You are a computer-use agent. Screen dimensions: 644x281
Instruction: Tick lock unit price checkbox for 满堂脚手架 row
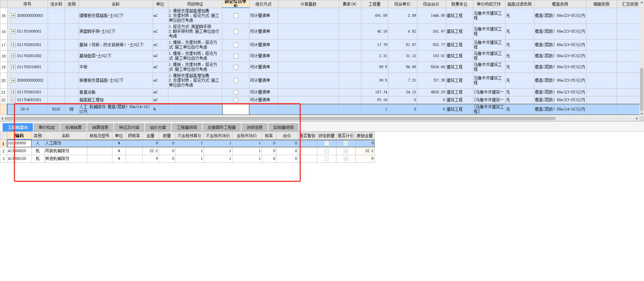pos(236,32)
